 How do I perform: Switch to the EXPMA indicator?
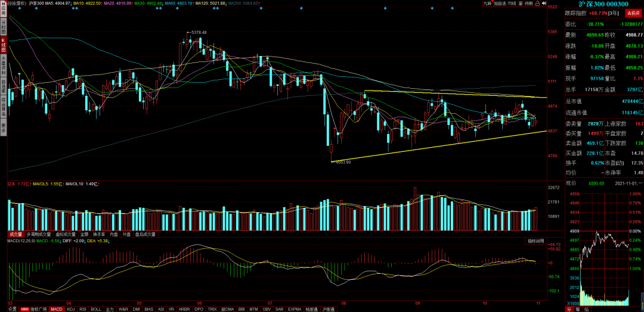pyautogui.click(x=295, y=309)
